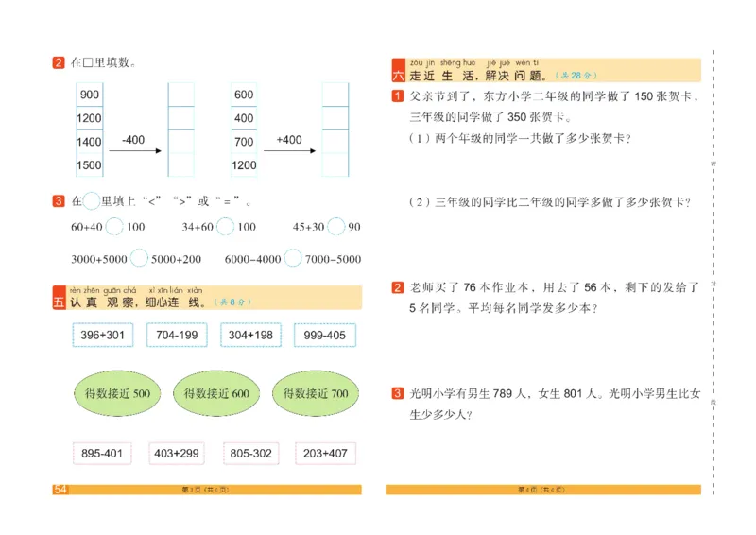Click the circle between 3000+5000 and 5000+200
The image size is (756, 535).
point(139,259)
